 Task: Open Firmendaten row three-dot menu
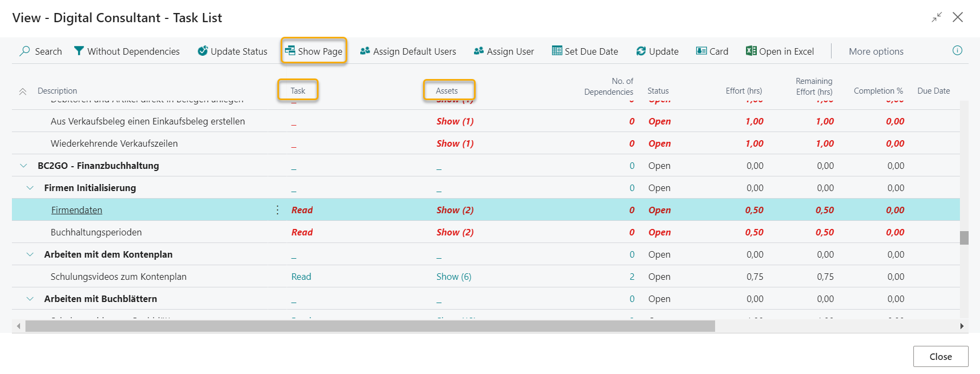tap(277, 210)
